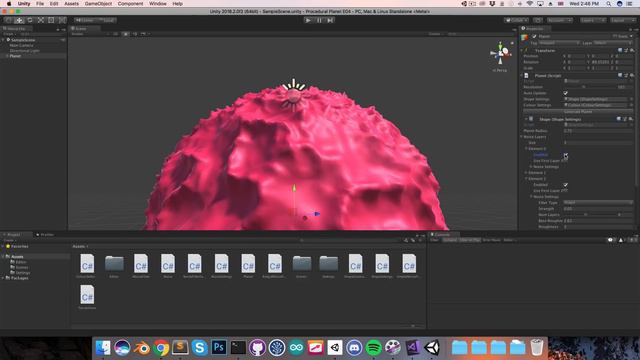Open Discord from the Dock
The width and height of the screenshot is (640, 360).
coord(354,348)
